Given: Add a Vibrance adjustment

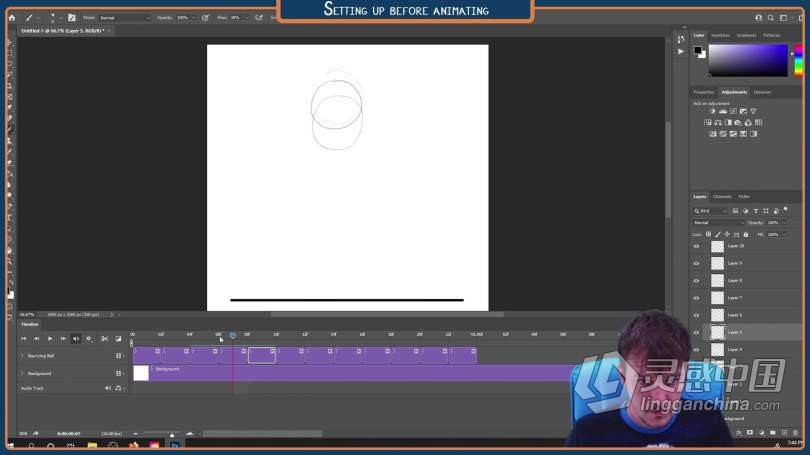Looking at the screenshot, I should (x=753, y=112).
